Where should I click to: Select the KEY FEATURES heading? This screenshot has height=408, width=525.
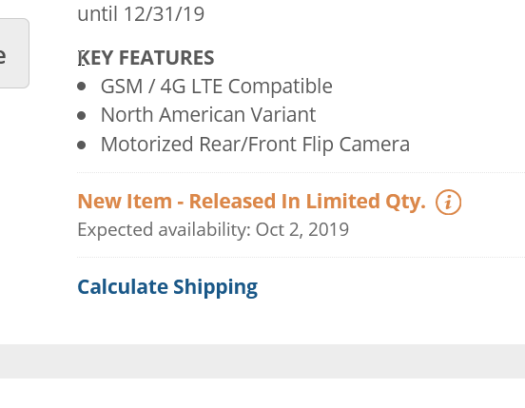[146, 58]
